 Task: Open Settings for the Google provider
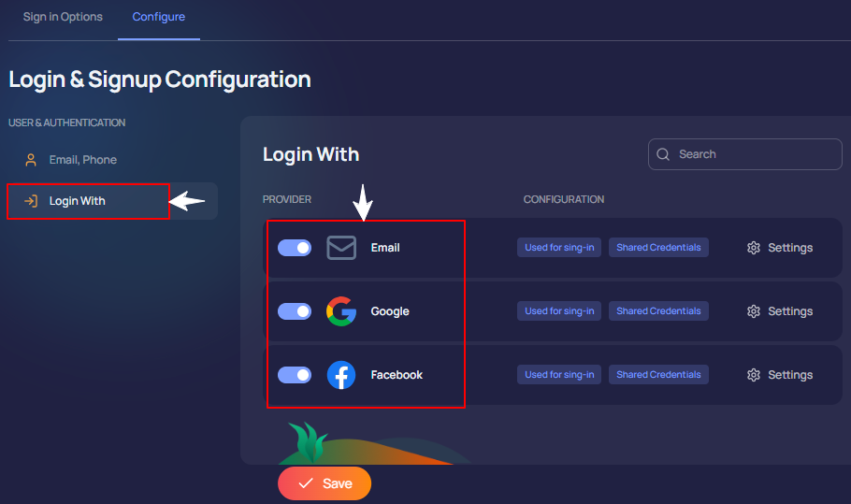pos(789,311)
